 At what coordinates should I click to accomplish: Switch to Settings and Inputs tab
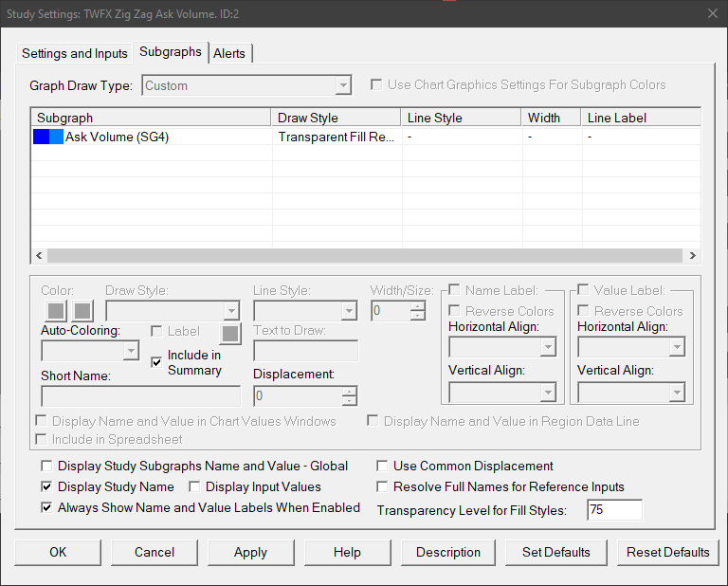tap(74, 53)
